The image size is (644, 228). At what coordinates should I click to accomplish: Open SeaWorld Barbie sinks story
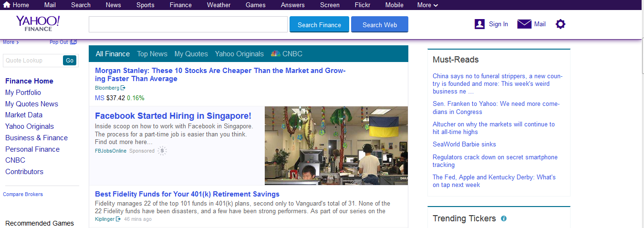click(464, 144)
